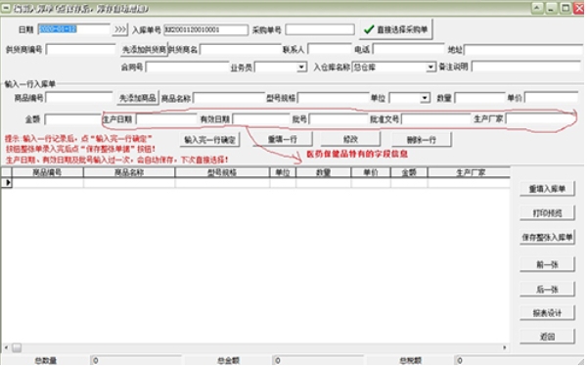Screen dimensions: 588x368
Task: Click the 打印预览 button
Action: tap(547, 213)
